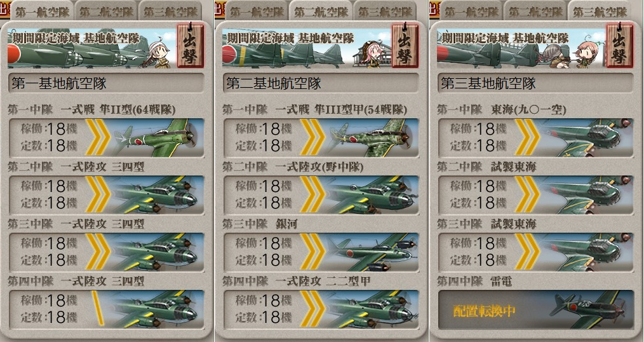The width and height of the screenshot is (644, 342).
Task: Switch to 第三航空隊 tab in middle panel
Action: coord(385,11)
